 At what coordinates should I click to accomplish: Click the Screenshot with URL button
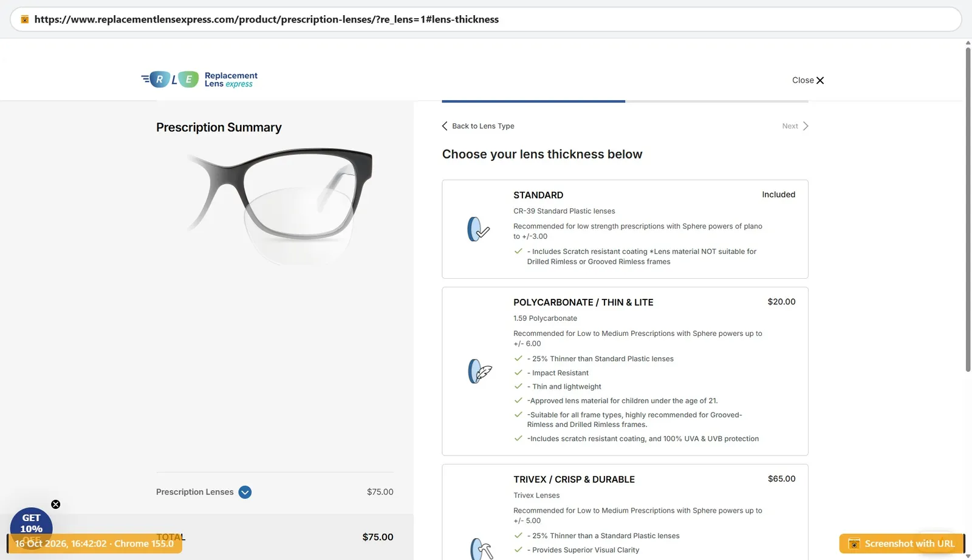[902, 544]
